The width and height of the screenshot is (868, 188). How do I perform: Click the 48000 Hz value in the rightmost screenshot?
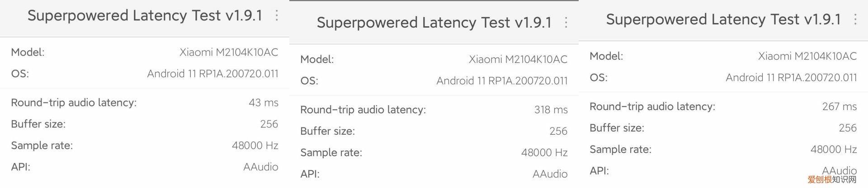834,149
